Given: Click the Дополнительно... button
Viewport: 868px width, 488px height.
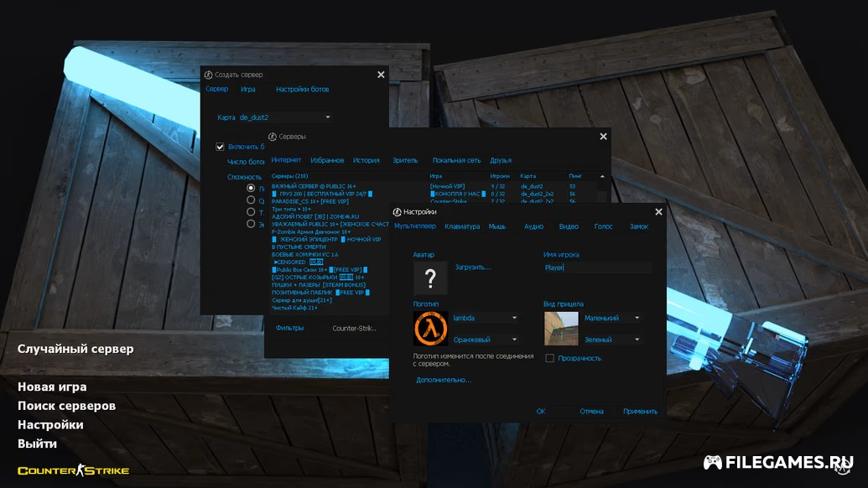Looking at the screenshot, I should (x=444, y=380).
